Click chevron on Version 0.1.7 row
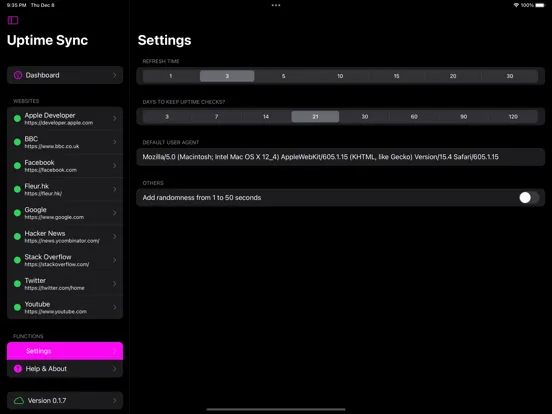This screenshot has width=552, height=414. coord(114,401)
